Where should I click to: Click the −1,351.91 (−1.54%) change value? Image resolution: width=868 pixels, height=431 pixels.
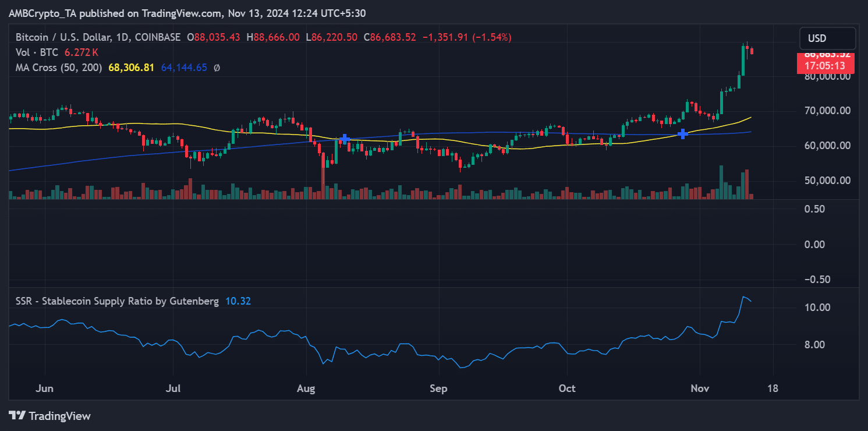point(466,37)
